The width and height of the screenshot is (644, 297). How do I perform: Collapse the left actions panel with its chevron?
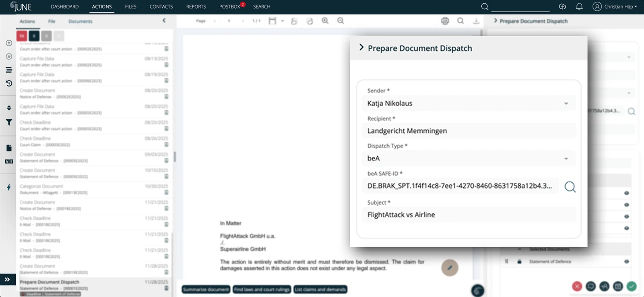click(x=164, y=21)
